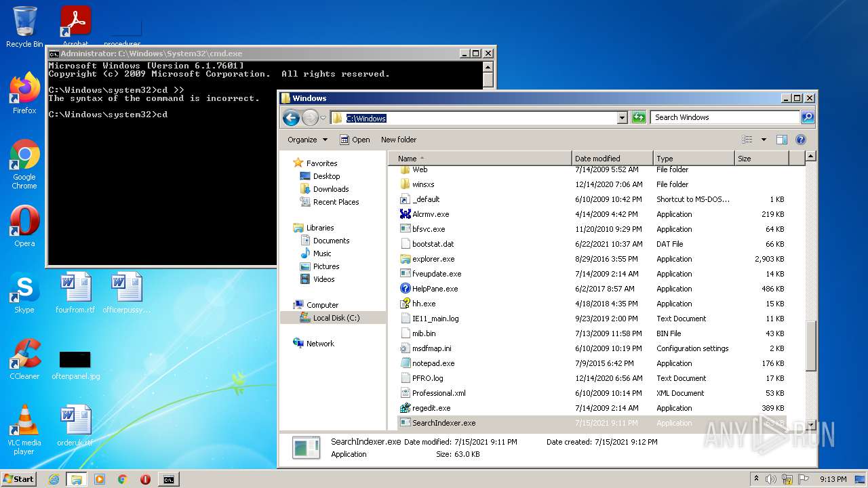Select fourfrom.rtf desktop file
The image size is (868, 488).
tap(75, 293)
